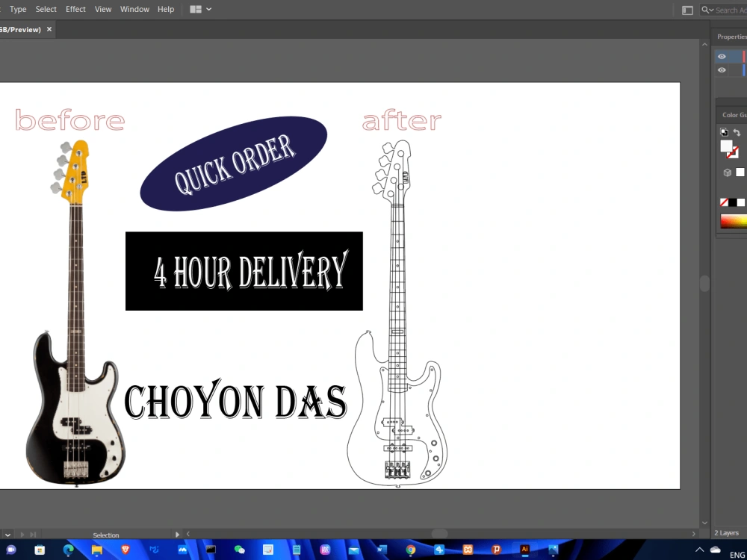Toggle visibility of the second layer
The width and height of the screenshot is (747, 560).
coord(722,69)
